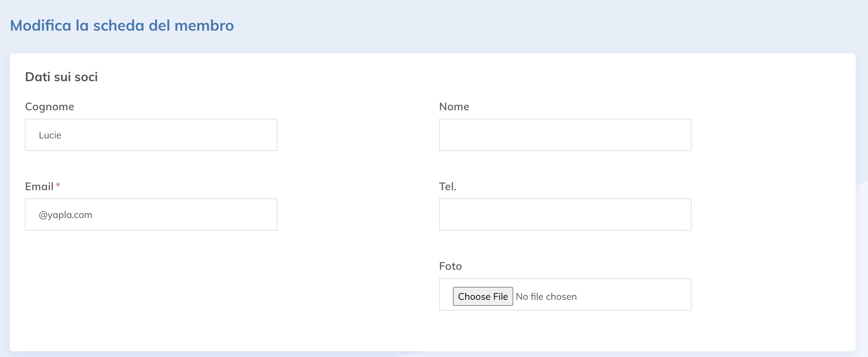The image size is (868, 357).
Task: Click the Nome field label
Action: pyautogui.click(x=454, y=106)
